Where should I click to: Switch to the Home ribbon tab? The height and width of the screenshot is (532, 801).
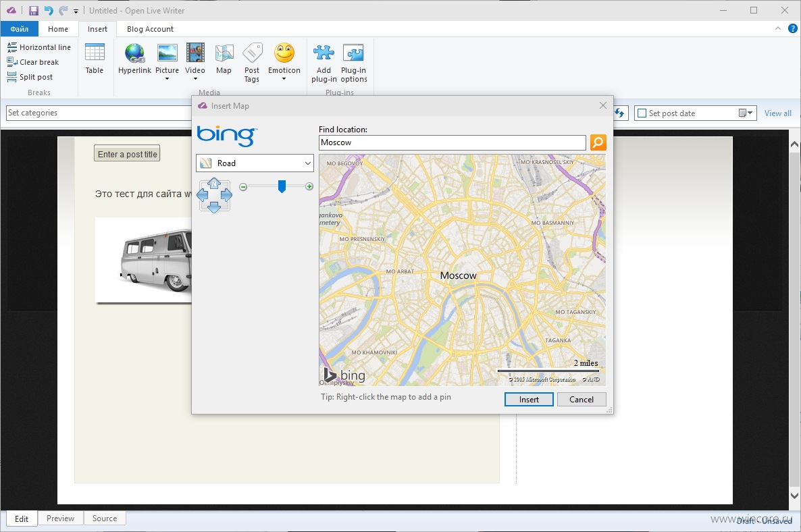[57, 29]
